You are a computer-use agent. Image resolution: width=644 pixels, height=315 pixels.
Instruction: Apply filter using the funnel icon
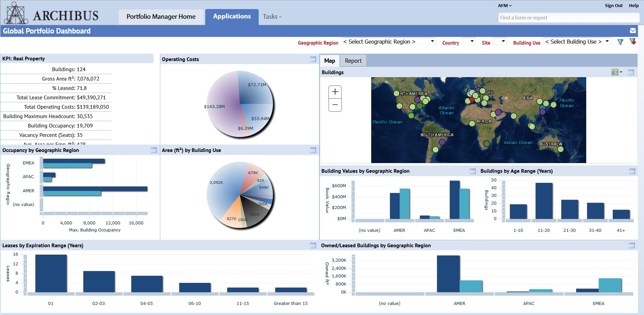(620, 42)
